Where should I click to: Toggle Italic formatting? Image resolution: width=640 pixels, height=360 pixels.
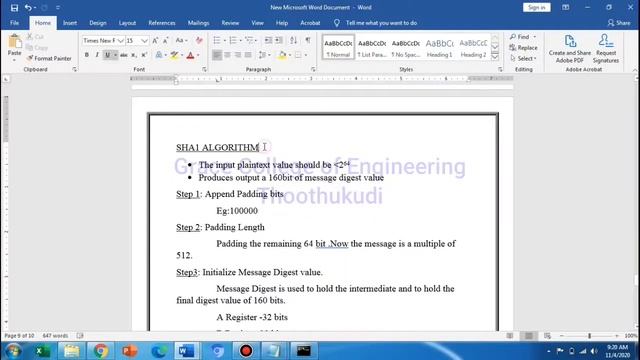(x=97, y=55)
